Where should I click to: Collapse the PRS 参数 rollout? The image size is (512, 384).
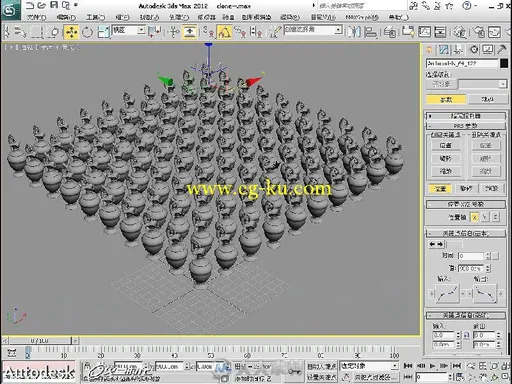click(x=466, y=126)
